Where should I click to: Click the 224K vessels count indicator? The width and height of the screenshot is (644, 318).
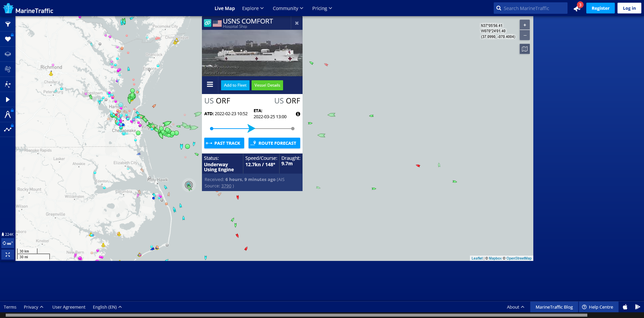[8, 234]
